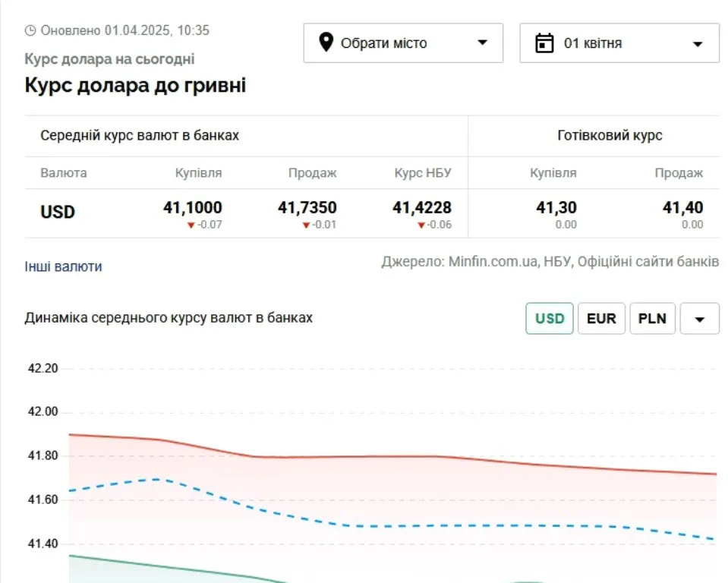Open the Інші валюти link
Viewport: 728px width, 583px height.
(64, 266)
